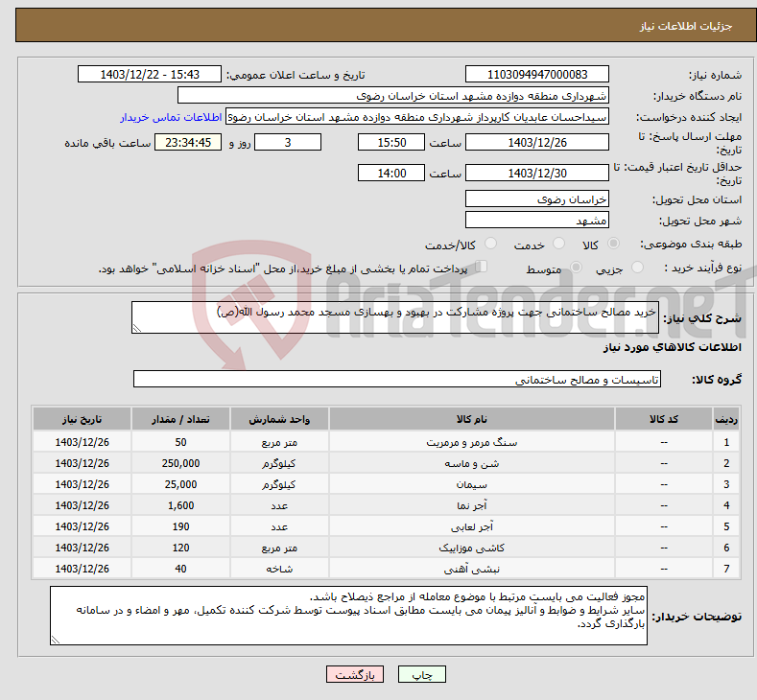The height and width of the screenshot is (700, 757).
Task: Click the quantity cell 120
Action: (x=180, y=548)
